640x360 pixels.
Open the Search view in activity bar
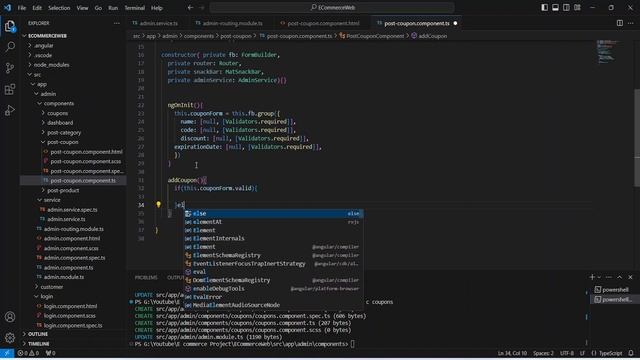(x=10, y=47)
